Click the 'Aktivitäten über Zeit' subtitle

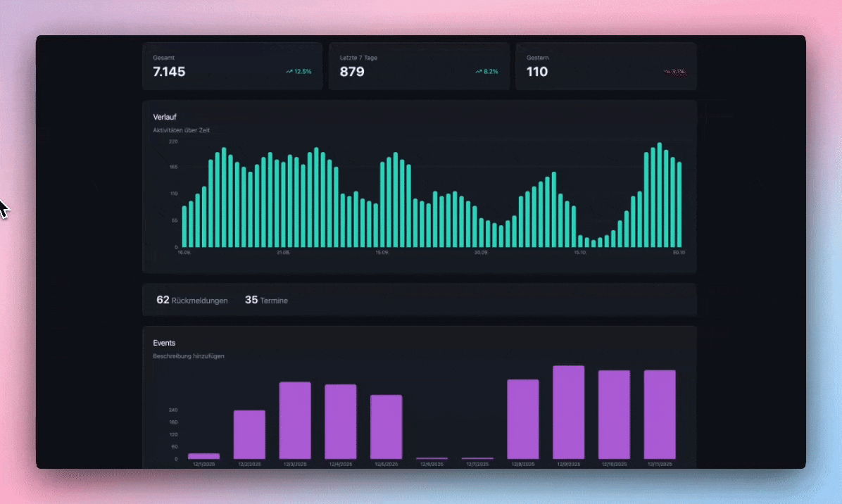(182, 130)
